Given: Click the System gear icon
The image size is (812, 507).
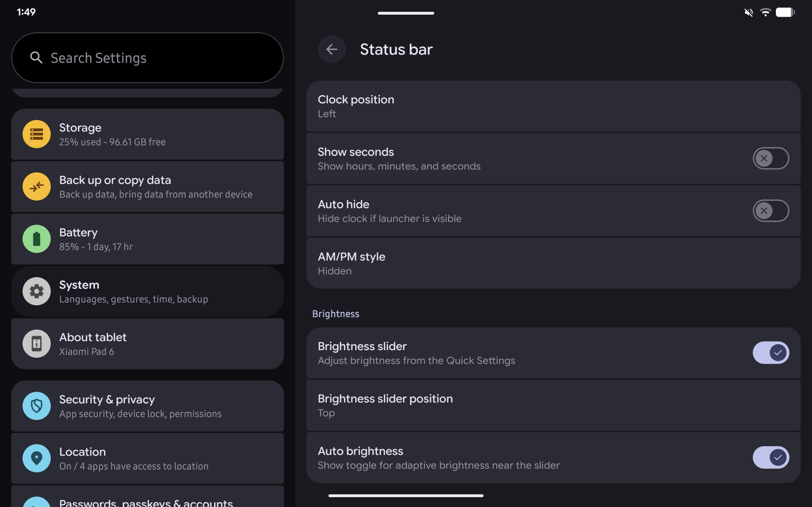Looking at the screenshot, I should (36, 291).
